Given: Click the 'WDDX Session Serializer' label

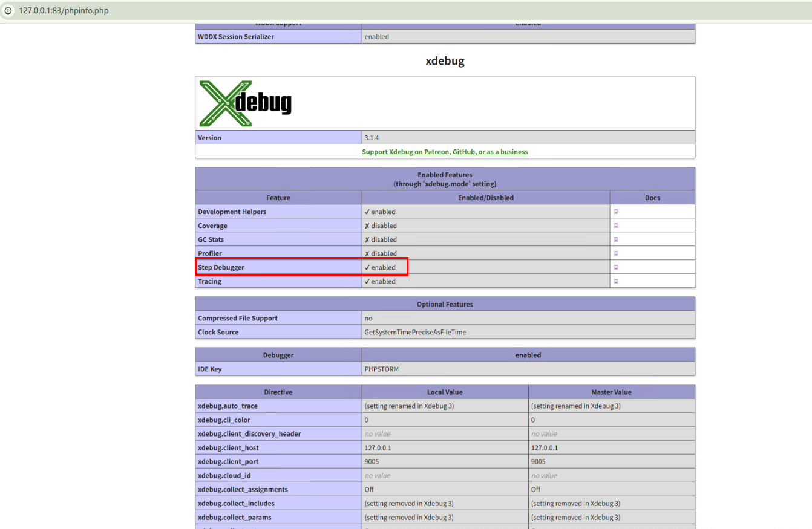Looking at the screenshot, I should pos(236,37).
